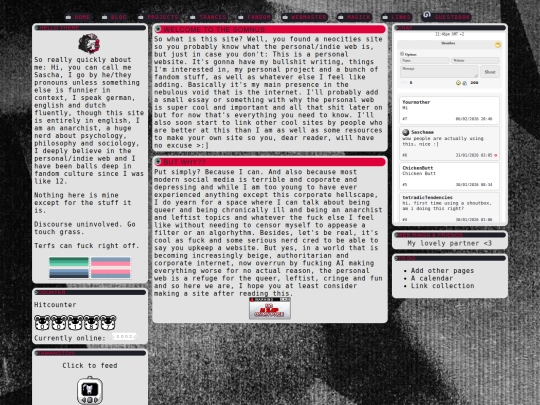Click the pink and white striped flag
Image resolution: width=540 pixels, height=405 pixels.
point(111,267)
